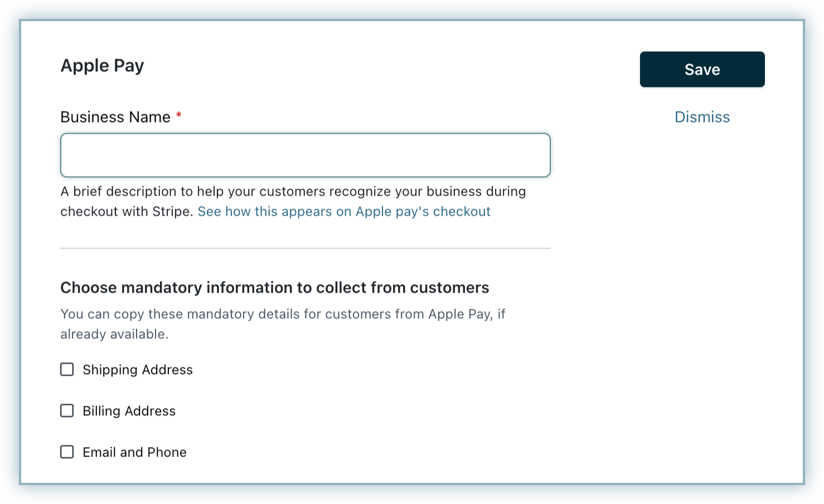Click the words 'checkout with Stripe.'
The height and width of the screenshot is (504, 824).
tap(127, 212)
